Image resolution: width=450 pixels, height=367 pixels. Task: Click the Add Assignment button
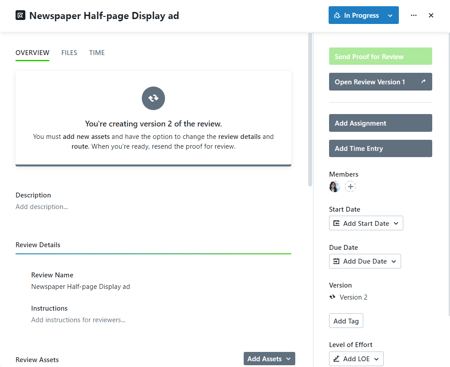point(380,123)
